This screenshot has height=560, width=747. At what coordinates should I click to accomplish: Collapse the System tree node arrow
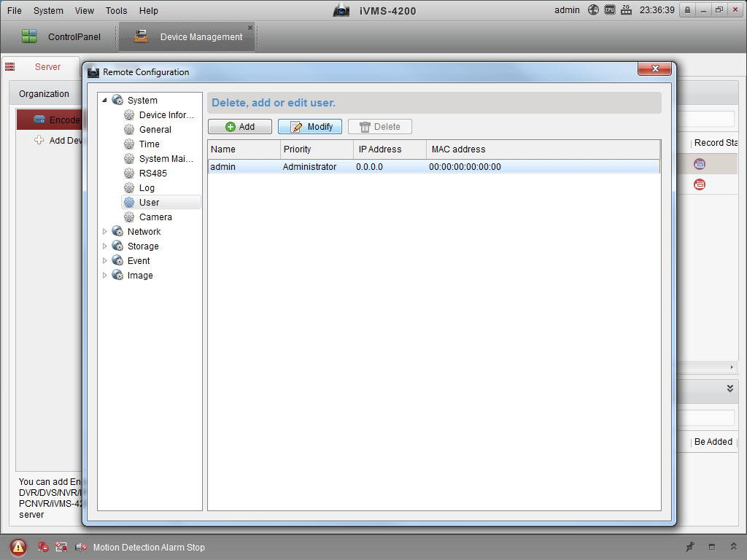click(104, 100)
